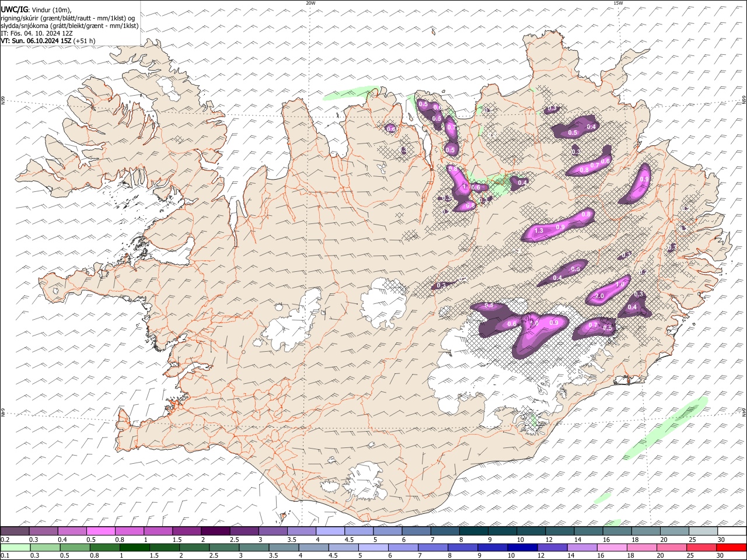Click the 15W longitude label

[x=618, y=3]
